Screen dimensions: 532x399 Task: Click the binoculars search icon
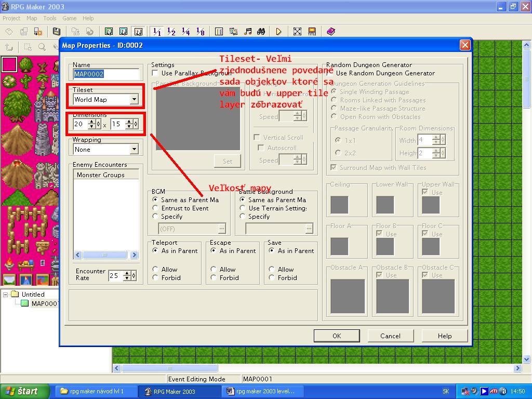[x=261, y=32]
